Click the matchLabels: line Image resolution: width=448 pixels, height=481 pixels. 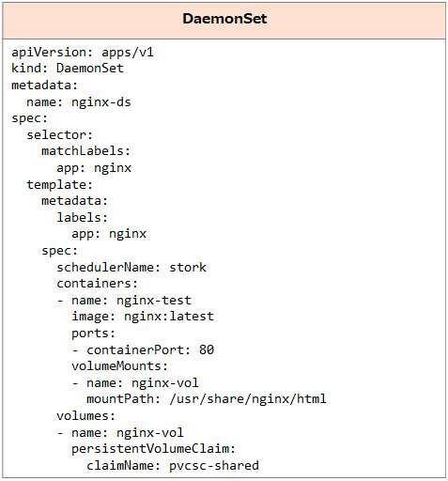(x=85, y=151)
